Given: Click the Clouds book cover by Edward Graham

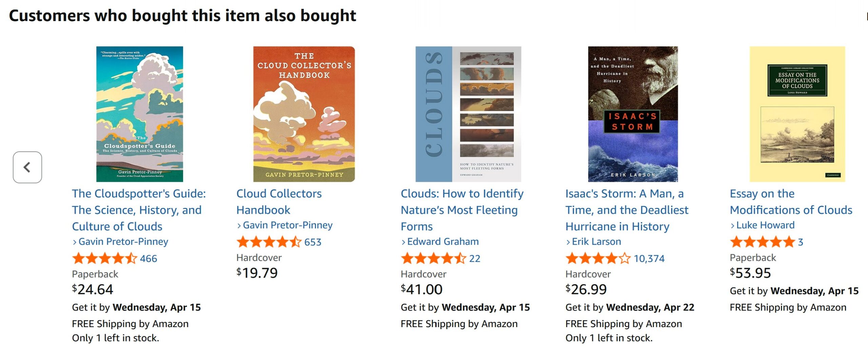Looking at the screenshot, I should (x=468, y=114).
